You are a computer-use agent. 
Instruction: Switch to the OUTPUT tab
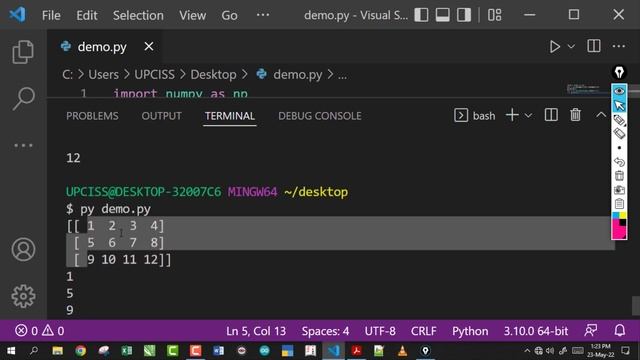pos(161,116)
